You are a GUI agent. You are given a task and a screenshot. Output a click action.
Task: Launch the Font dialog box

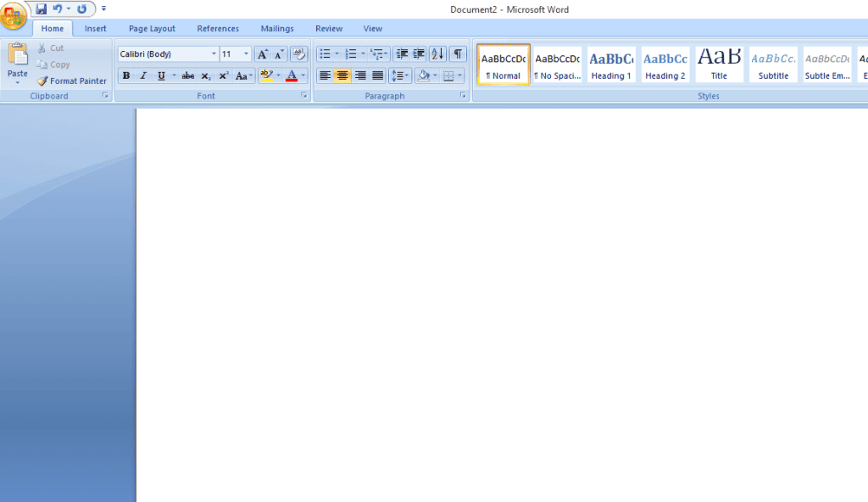coord(304,96)
